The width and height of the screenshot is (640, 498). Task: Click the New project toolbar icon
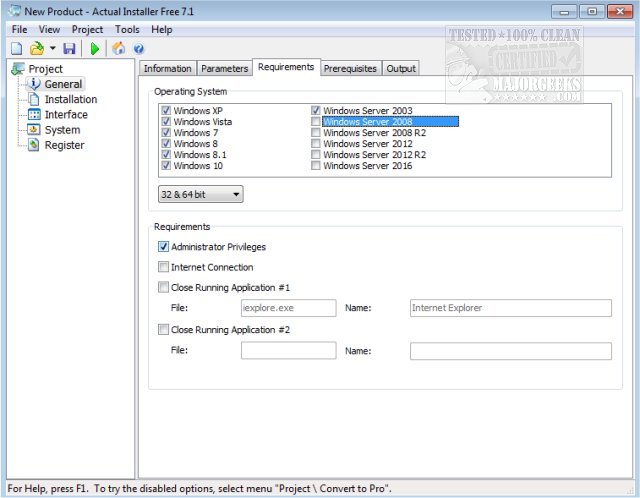click(x=17, y=49)
